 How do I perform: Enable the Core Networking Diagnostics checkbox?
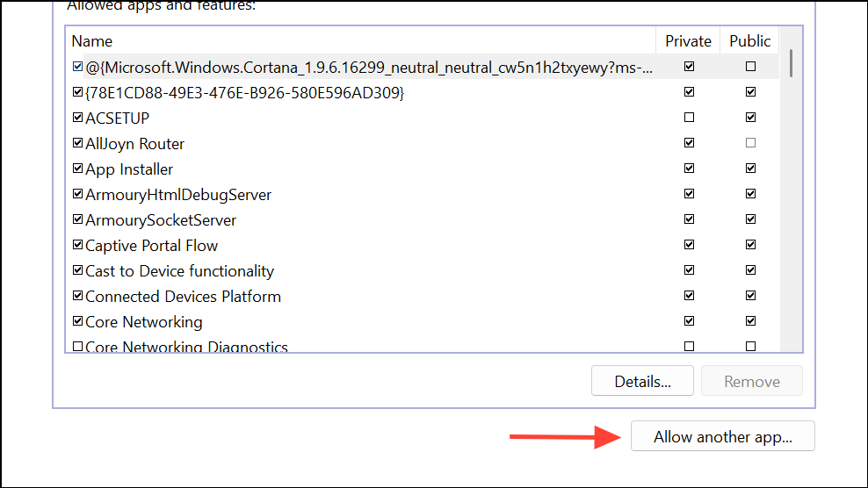(x=78, y=347)
